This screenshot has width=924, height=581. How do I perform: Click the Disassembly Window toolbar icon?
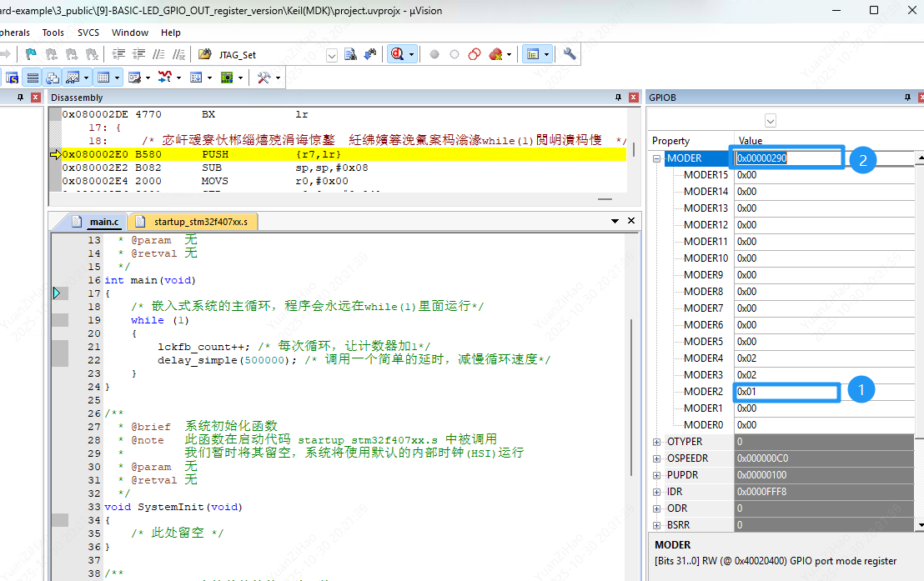tap(33, 78)
